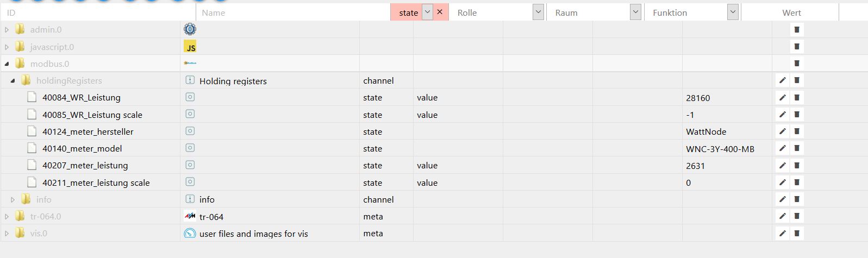Expand the tr-064.0 tree node
This screenshot has height=258, width=868.
click(x=7, y=216)
